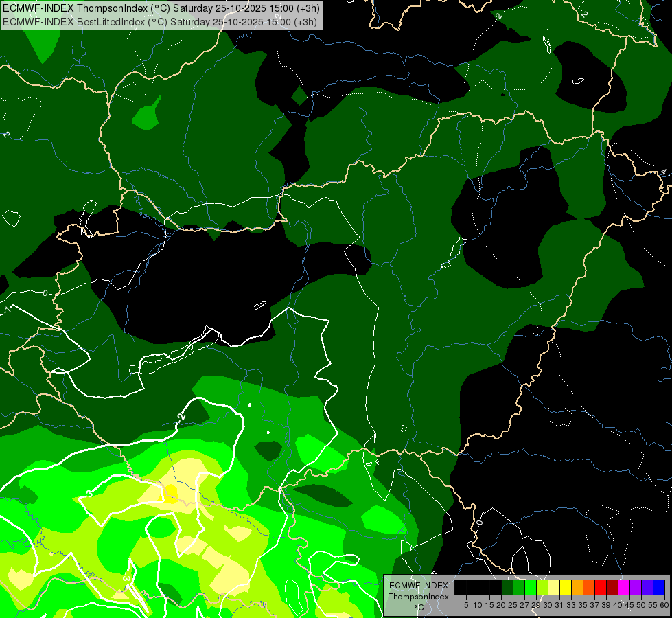Select the dark red 39–40 legend swatch
Screen dimensions: 672x618
[x=612, y=587]
